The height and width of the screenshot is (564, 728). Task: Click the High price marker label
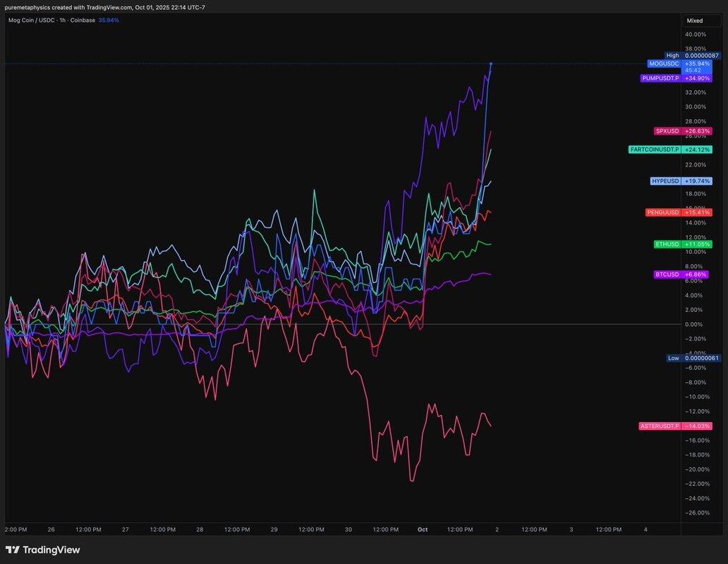pyautogui.click(x=672, y=55)
